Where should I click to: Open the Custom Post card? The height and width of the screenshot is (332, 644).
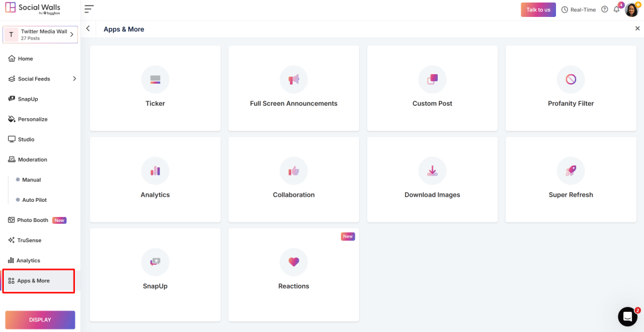click(432, 88)
